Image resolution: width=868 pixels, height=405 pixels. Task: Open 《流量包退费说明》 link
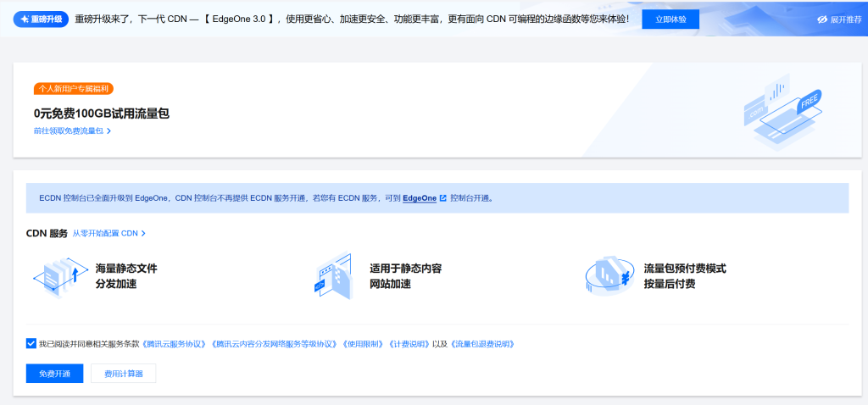pyautogui.click(x=482, y=344)
